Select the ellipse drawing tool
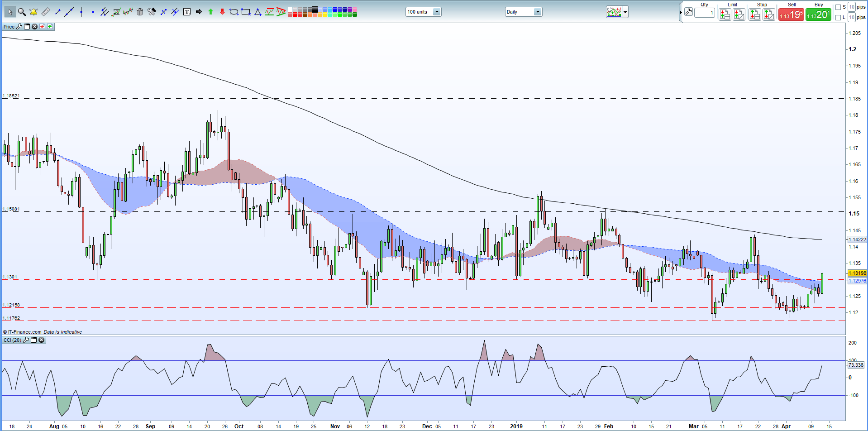 pyautogui.click(x=234, y=12)
